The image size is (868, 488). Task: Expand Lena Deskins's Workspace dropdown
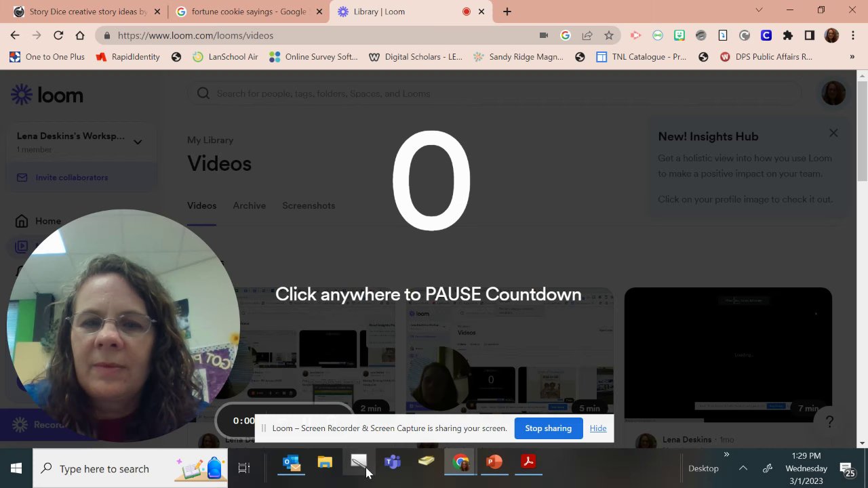point(138,142)
